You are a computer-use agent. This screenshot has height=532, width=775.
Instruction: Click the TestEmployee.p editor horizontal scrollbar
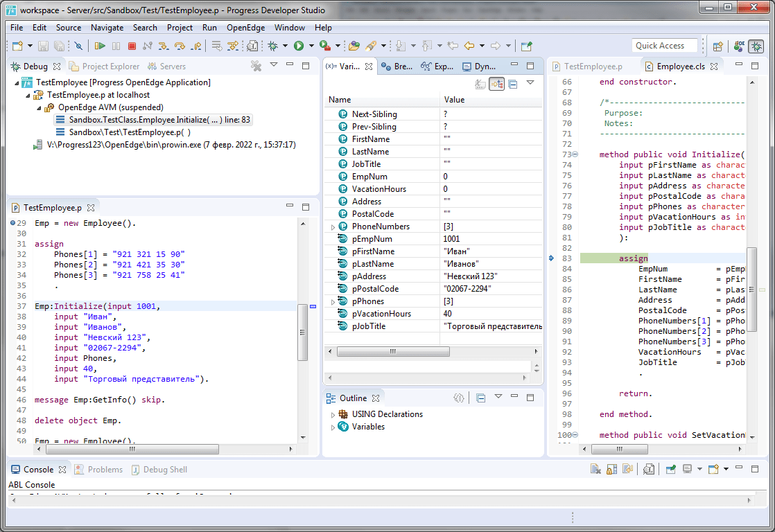(132, 449)
